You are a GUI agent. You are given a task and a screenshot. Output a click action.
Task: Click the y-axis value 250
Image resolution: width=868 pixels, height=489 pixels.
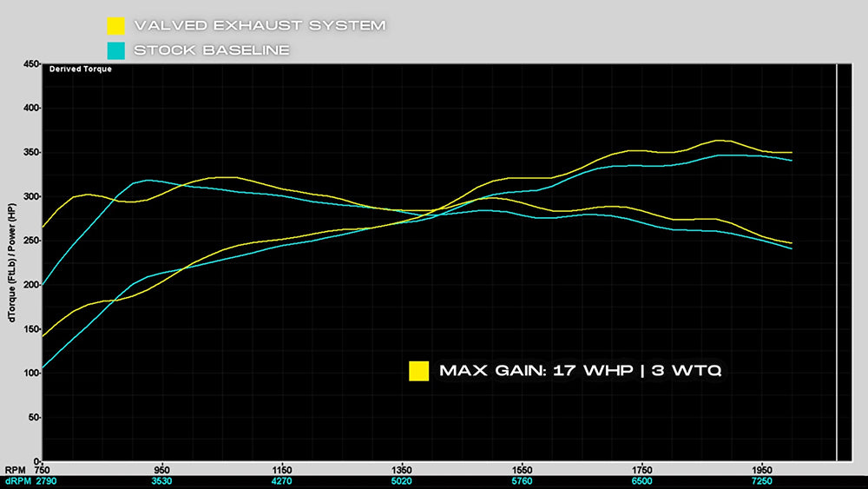31,241
